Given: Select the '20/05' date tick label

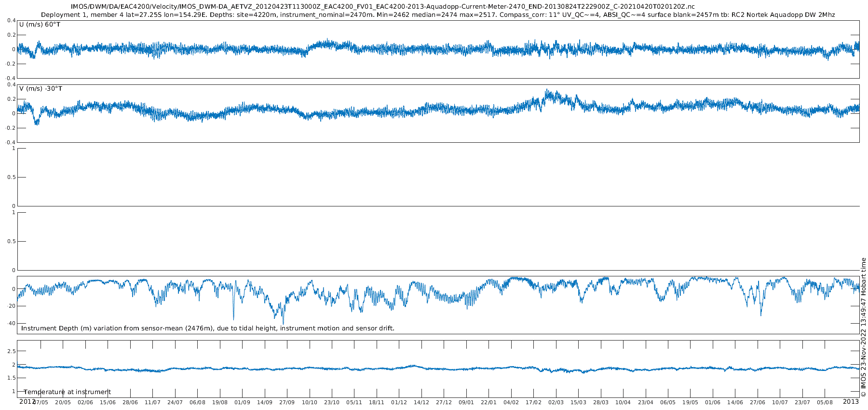Looking at the screenshot, I should tap(63, 402).
